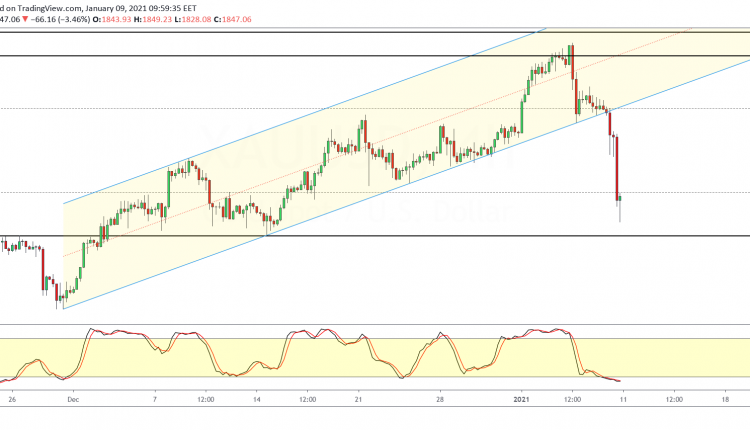Viewport: 750px width, 430px height.
Task: Click the 2021 label on time axis
Action: click(x=519, y=397)
